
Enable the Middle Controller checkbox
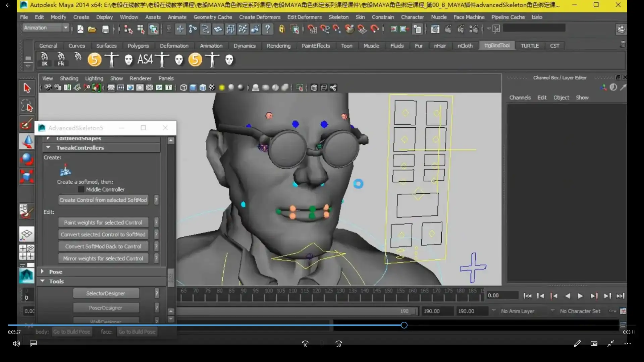(x=81, y=189)
